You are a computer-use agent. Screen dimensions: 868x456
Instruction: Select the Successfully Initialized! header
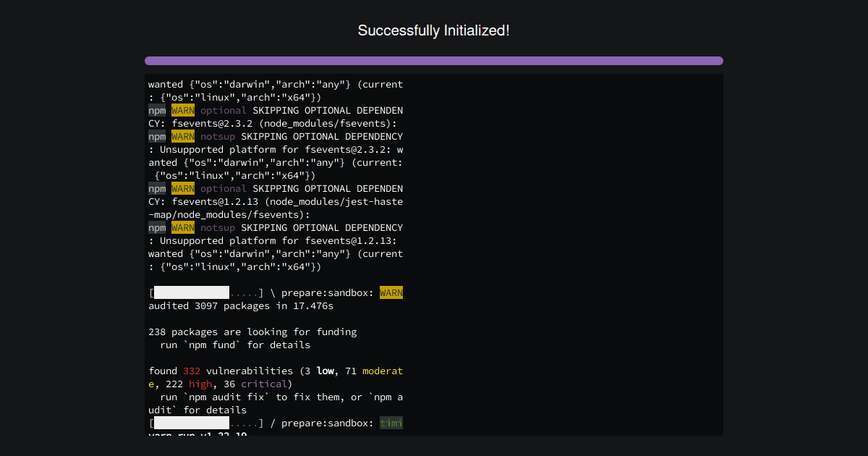click(x=434, y=30)
